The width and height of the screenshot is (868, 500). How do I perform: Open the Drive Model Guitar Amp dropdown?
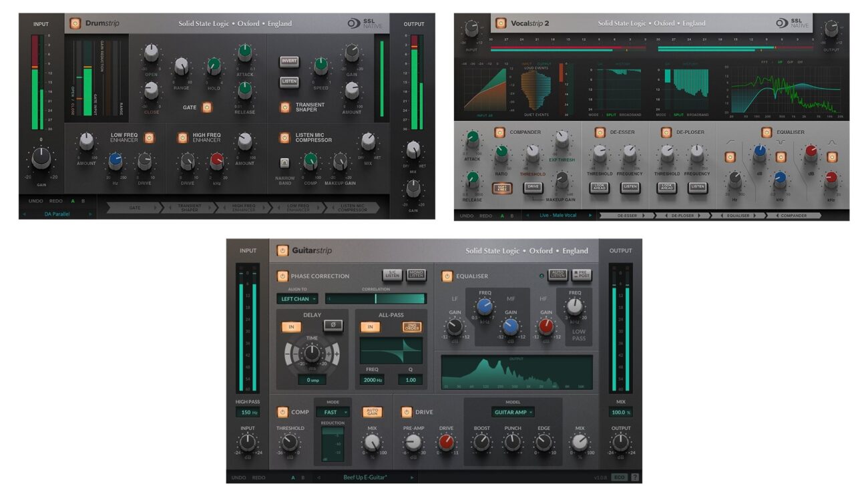coord(513,412)
